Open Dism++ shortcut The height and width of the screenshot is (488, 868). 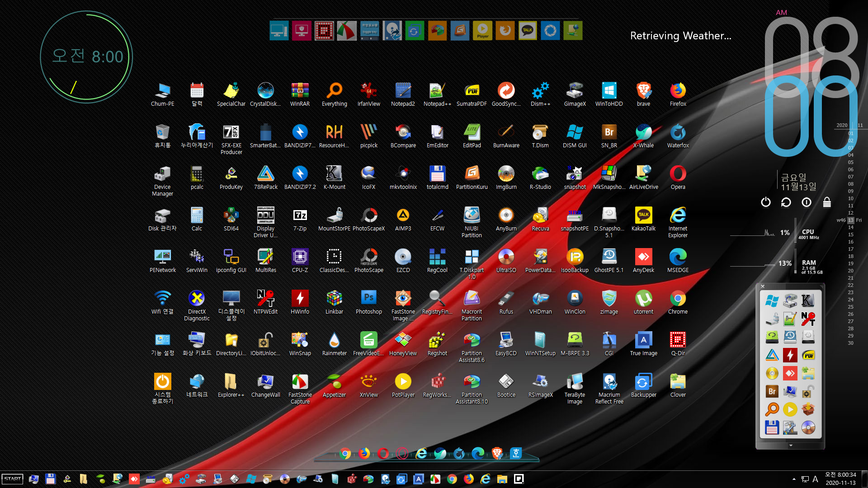tap(540, 95)
